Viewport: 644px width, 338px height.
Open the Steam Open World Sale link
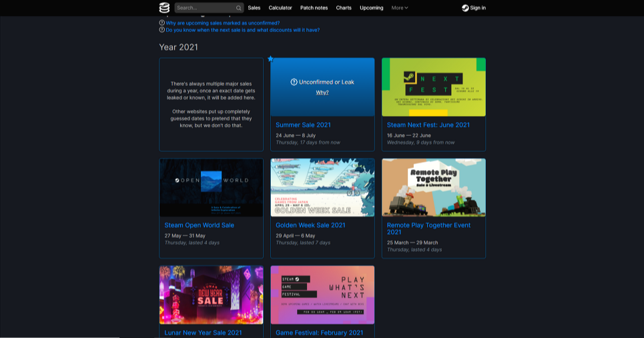point(199,225)
